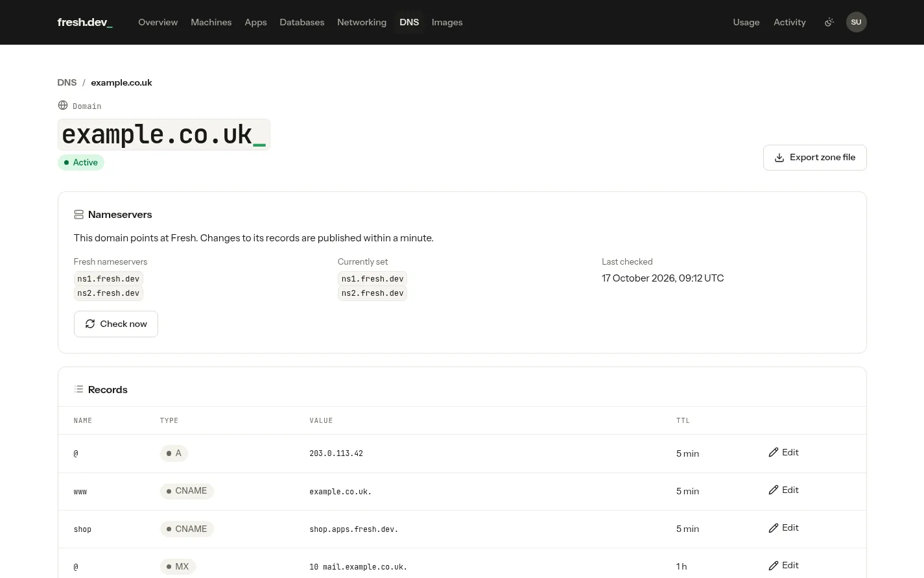Go to fresh.dev home logo
Viewport: 924px width, 578px height.
click(85, 22)
